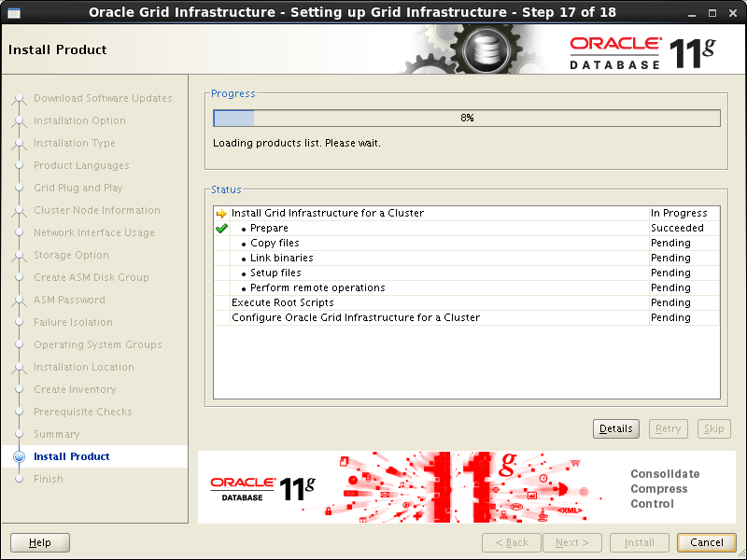Select the Setup files status row
Viewport: 747px width, 560px height.
[467, 273]
